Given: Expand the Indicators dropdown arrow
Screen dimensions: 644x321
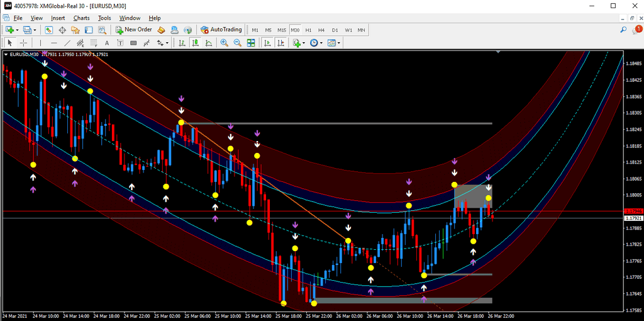Looking at the screenshot, I should tap(304, 43).
